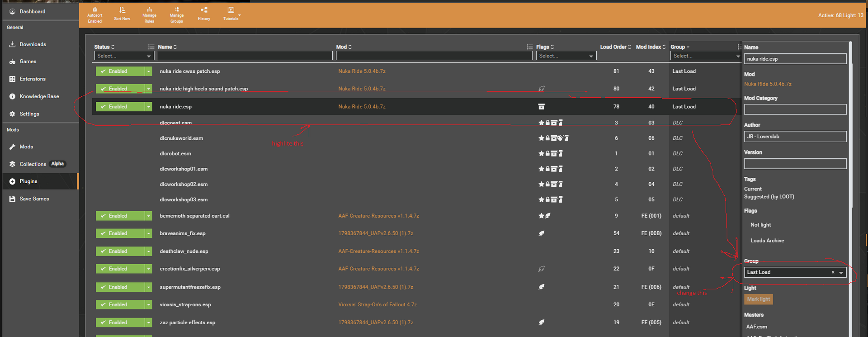The width and height of the screenshot is (868, 337).
Task: Click the Mod Category field in details panel
Action: pyautogui.click(x=795, y=109)
